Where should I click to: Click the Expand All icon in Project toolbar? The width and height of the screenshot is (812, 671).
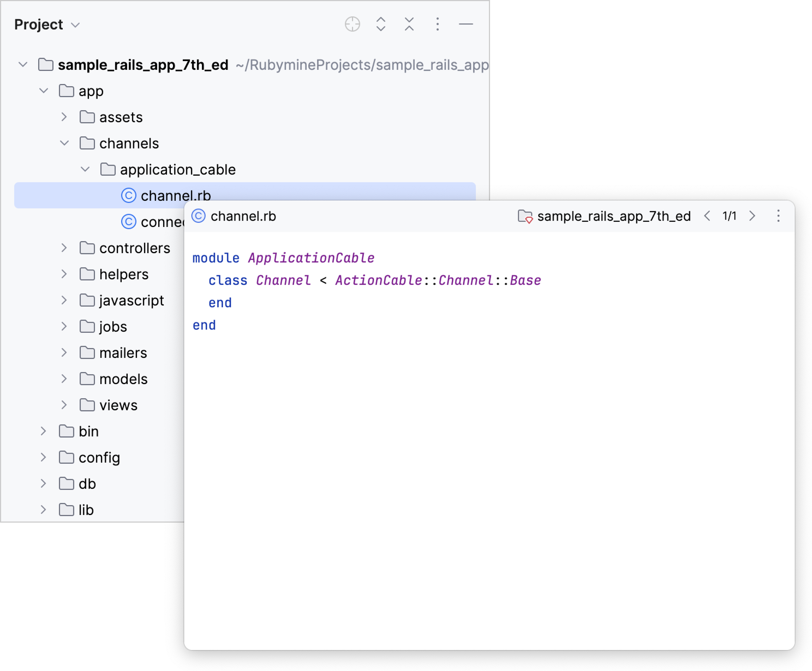tap(380, 24)
